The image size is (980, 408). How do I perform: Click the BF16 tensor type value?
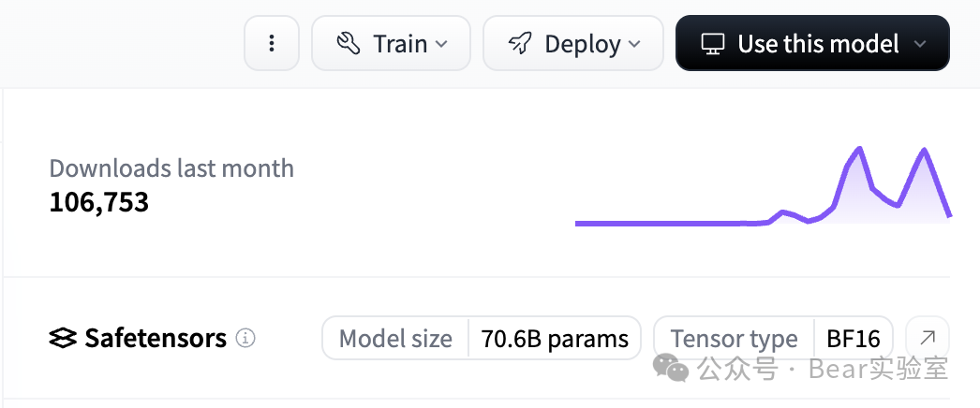854,338
